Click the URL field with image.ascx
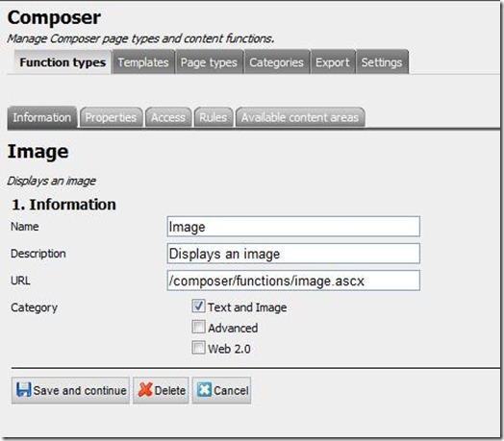The width and height of the screenshot is (504, 441). click(x=293, y=281)
